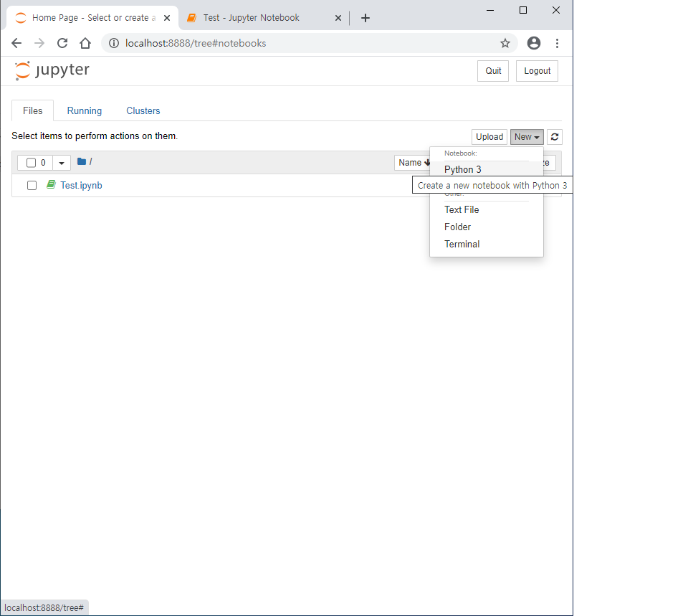688x616 pixels.
Task: Minimize the browser window
Action: coord(490,10)
